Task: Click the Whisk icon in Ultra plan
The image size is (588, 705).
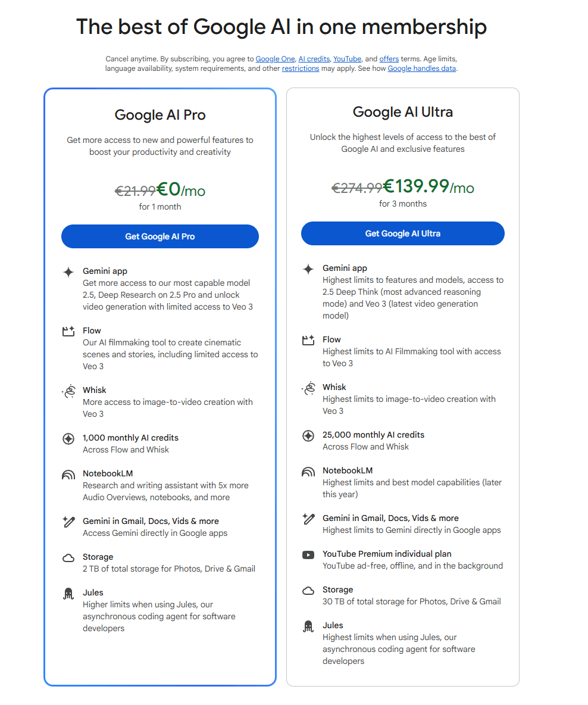Action: (x=308, y=389)
